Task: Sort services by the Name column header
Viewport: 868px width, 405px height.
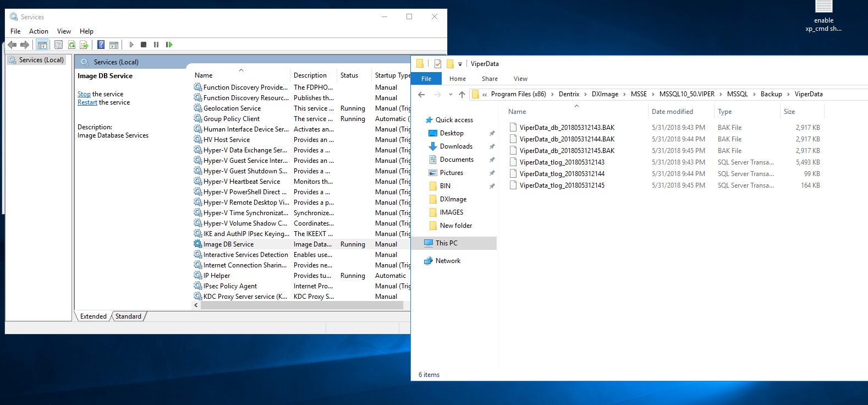Action: [x=240, y=75]
